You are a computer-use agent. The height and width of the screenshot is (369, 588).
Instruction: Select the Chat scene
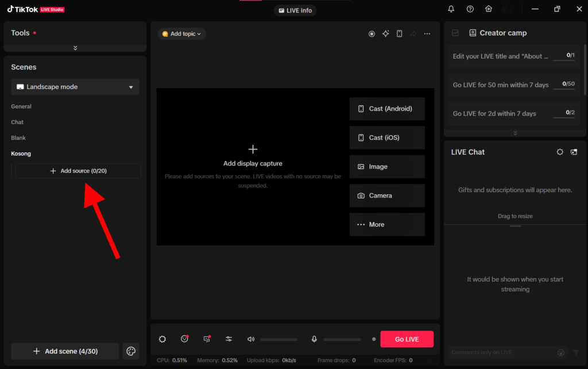coord(17,122)
